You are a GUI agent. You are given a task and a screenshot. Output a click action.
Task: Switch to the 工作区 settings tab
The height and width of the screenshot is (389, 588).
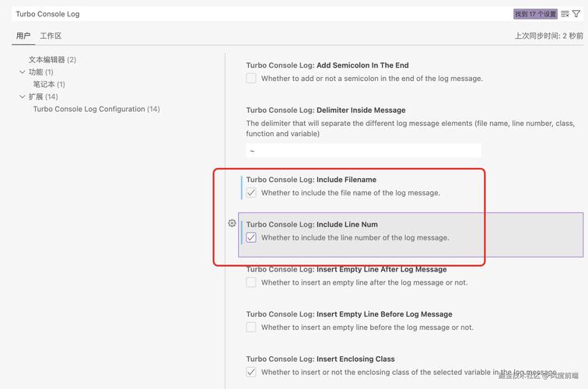(51, 36)
